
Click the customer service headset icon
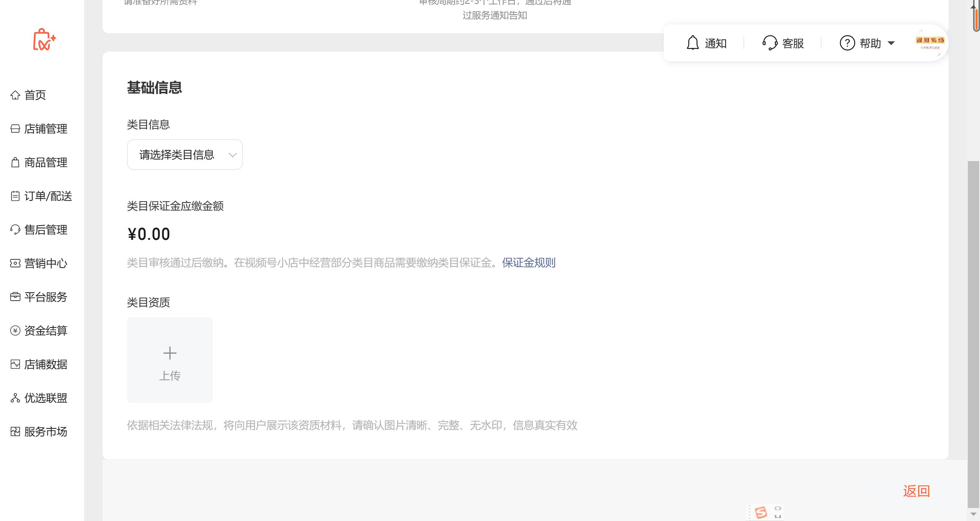click(769, 43)
